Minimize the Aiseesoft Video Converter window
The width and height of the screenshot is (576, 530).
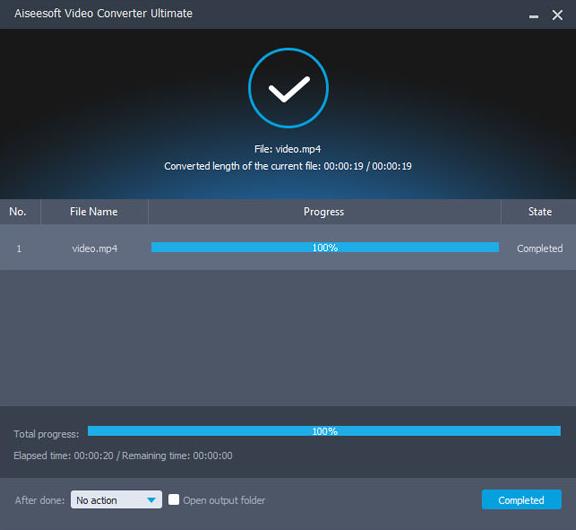click(533, 16)
